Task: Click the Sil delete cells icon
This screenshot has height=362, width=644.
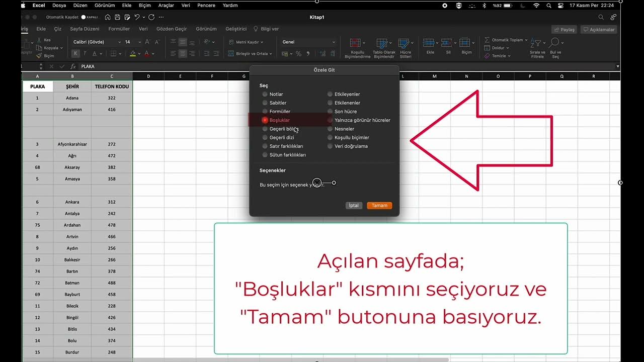Action: 447,43
